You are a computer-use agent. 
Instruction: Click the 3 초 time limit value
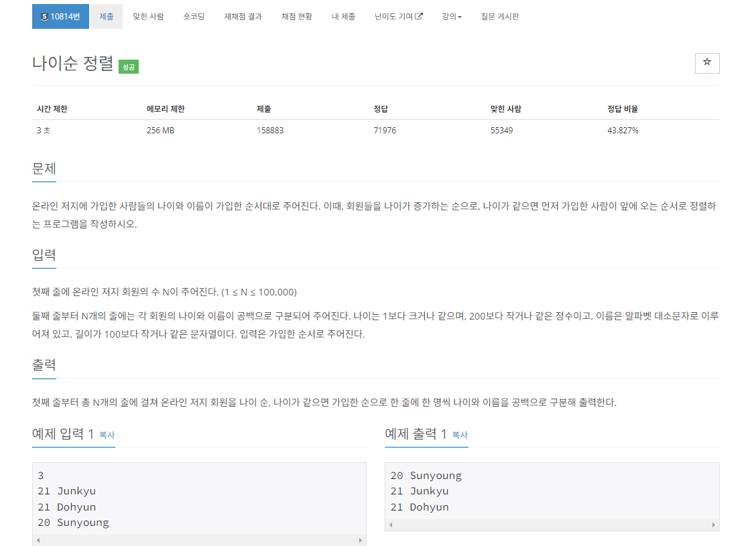(44, 130)
